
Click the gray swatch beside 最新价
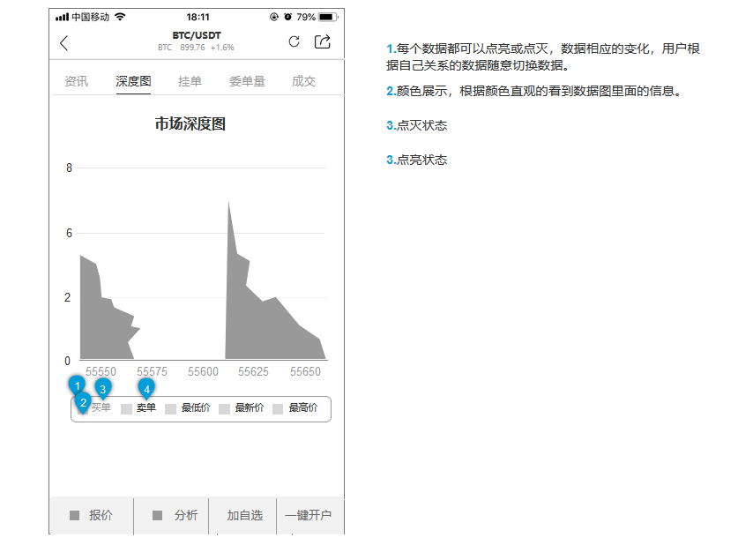click(224, 409)
